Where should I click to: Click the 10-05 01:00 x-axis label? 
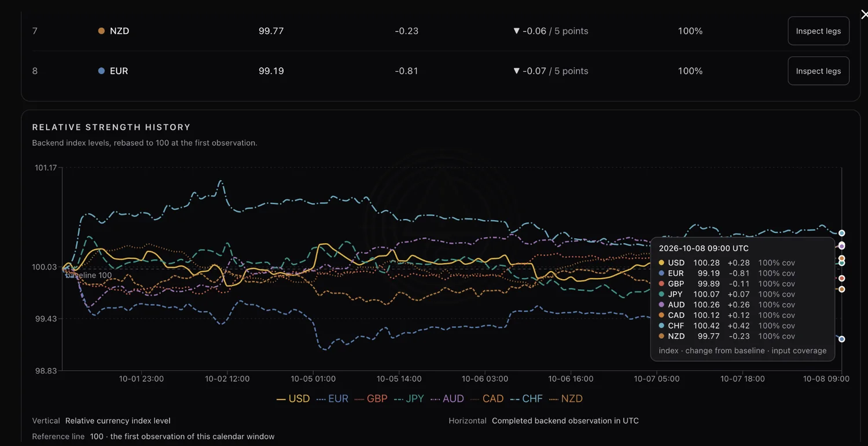tap(313, 379)
